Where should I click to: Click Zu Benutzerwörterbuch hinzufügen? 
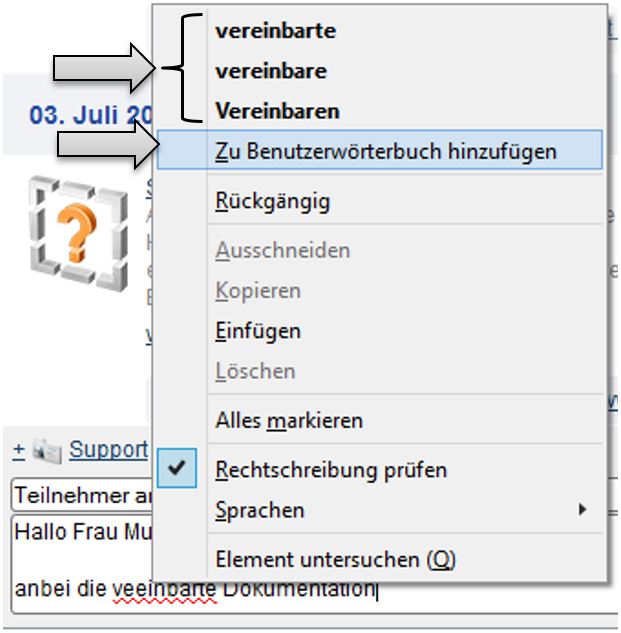[385, 152]
